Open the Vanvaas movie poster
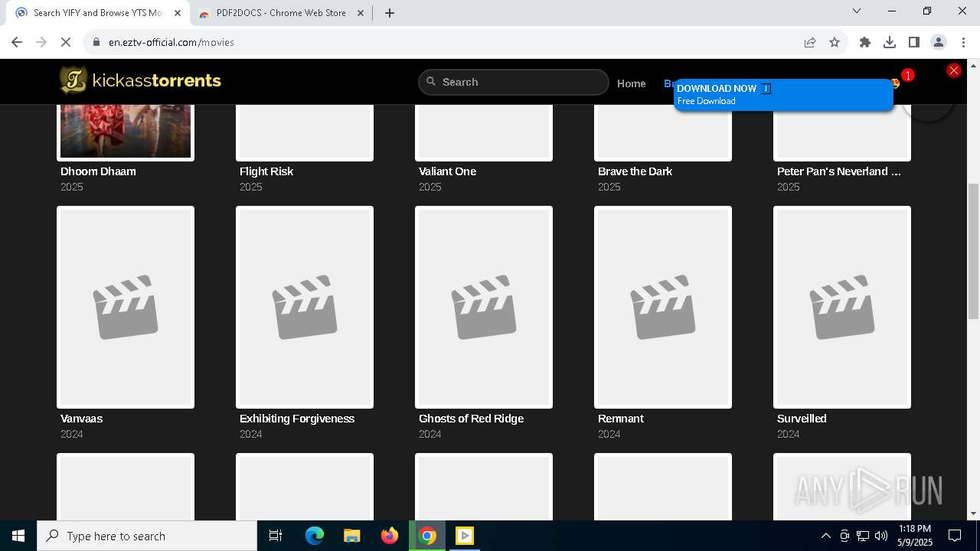Image resolution: width=980 pixels, height=551 pixels. [x=126, y=307]
